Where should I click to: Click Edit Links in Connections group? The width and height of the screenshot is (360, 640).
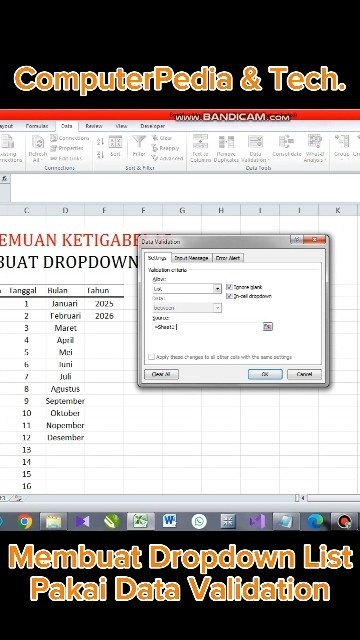coord(66,158)
